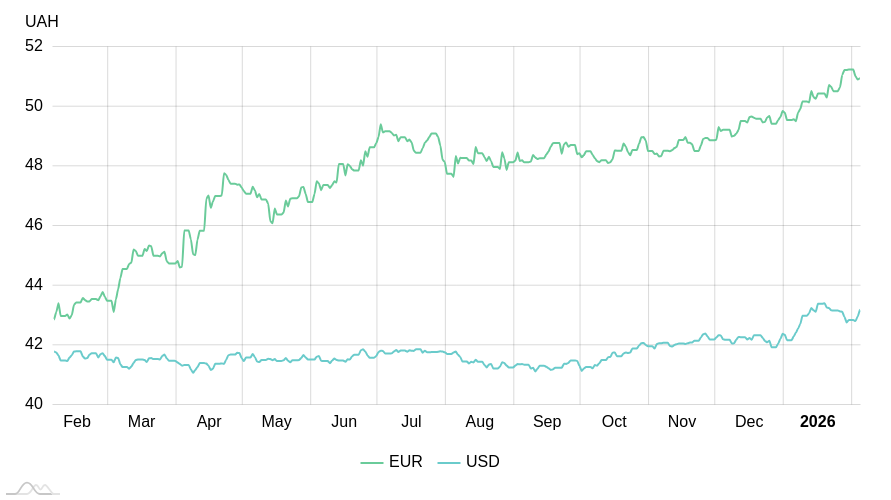Image resolution: width=891 pixels, height=500 pixels.
Task: Select the Mar label on the date axis
Action: point(142,422)
